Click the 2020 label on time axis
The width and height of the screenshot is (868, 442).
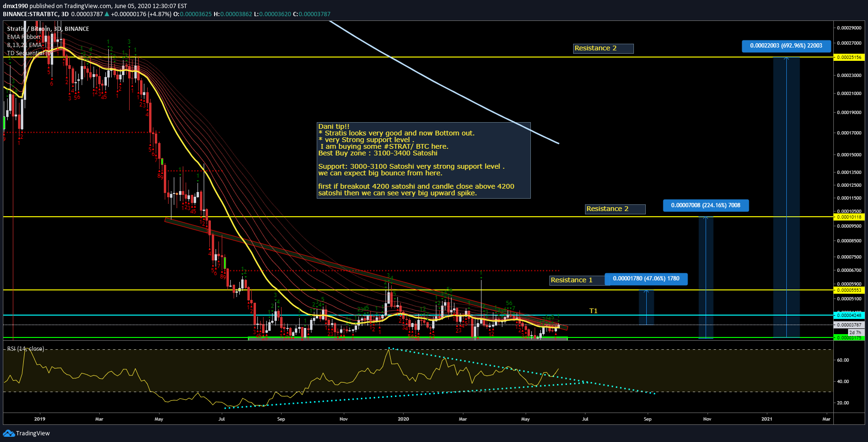[x=403, y=419]
